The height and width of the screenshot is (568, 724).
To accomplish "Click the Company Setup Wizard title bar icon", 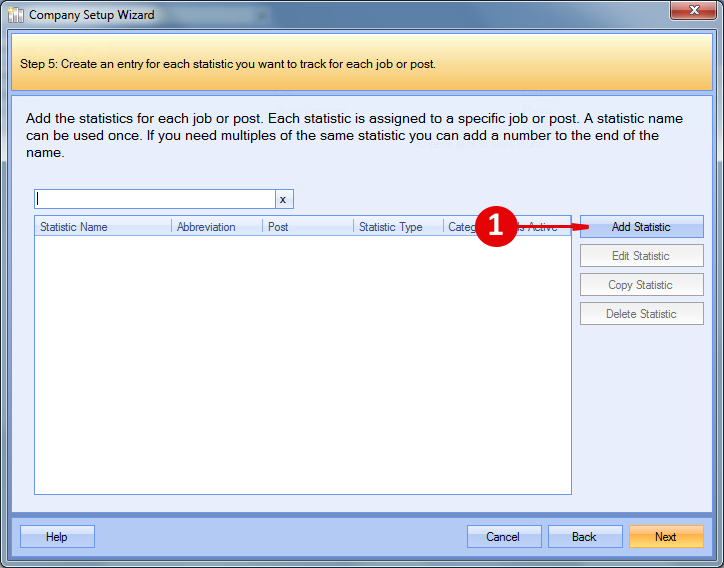I will pyautogui.click(x=15, y=15).
